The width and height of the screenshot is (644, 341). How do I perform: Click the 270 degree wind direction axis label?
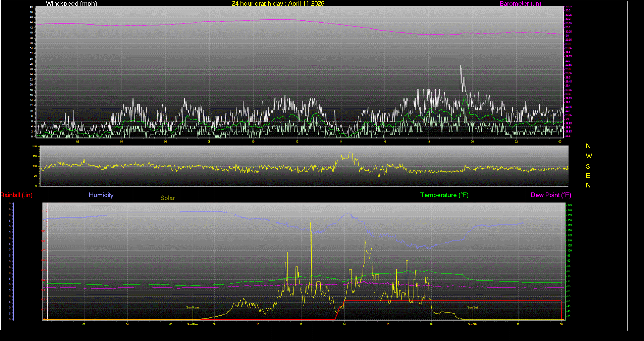pyautogui.click(x=35, y=156)
